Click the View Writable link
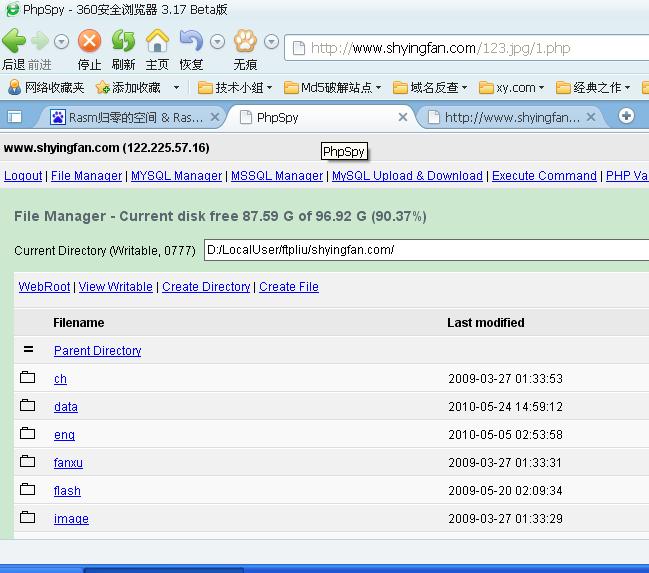649x573 pixels. (x=116, y=286)
